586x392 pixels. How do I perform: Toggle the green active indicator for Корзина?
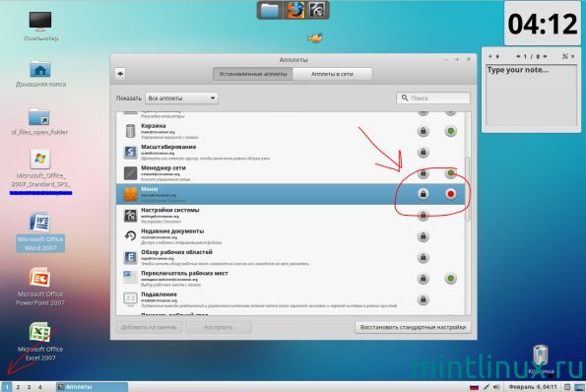pos(450,131)
